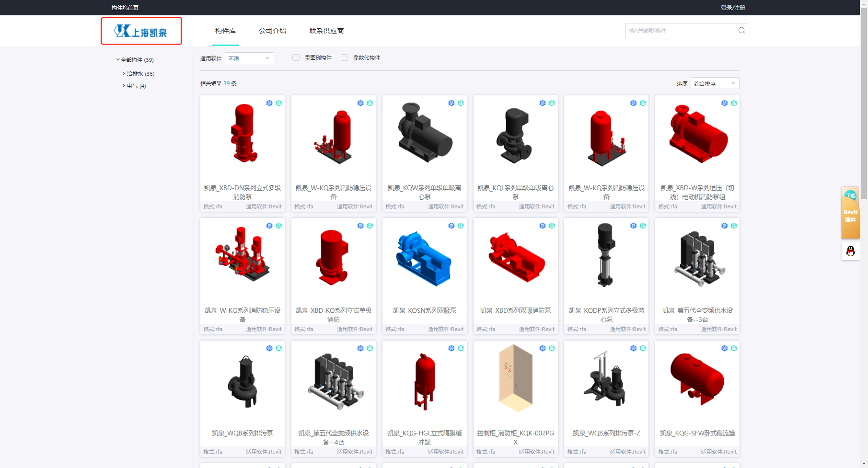Open thumbnail of the beige 控制柜 cabinet
The height and width of the screenshot is (468, 868).
tap(515, 378)
